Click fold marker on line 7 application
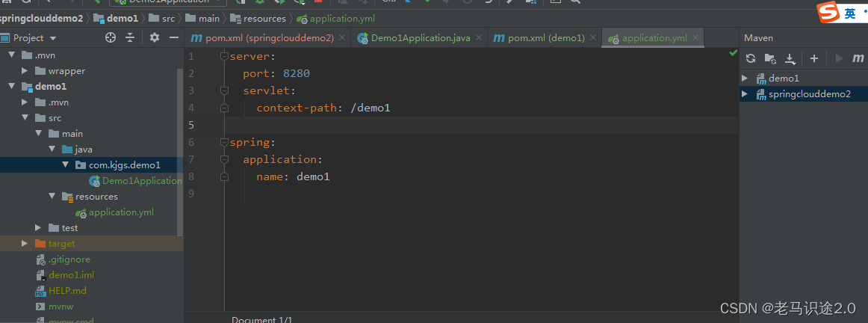This screenshot has width=868, height=323. 224,159
